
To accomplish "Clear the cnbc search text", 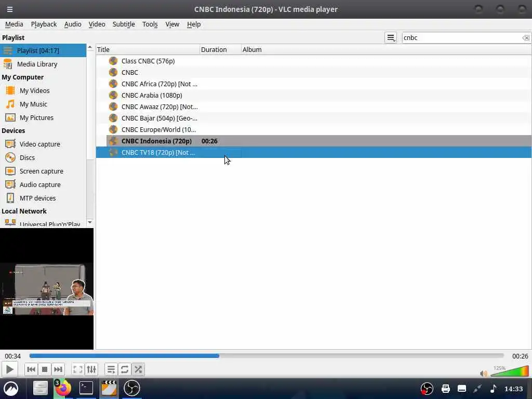I will pos(526,38).
